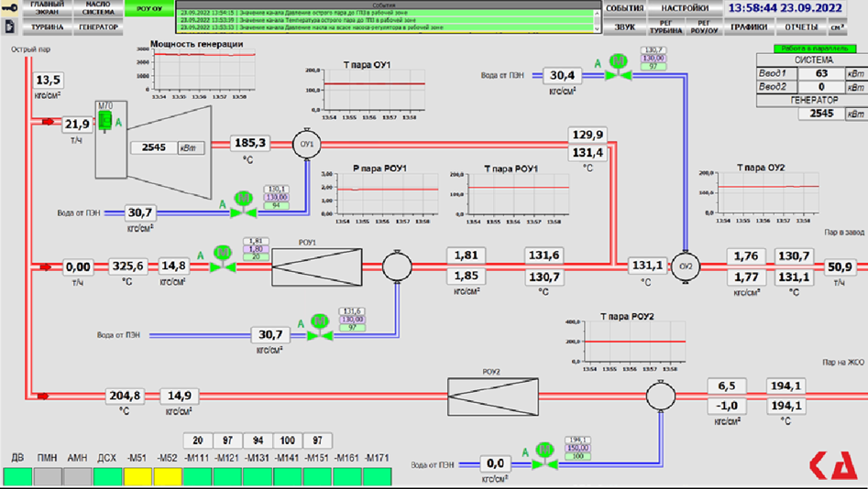Screen dimensions: 868x489
Task: Go to ГЛАВНЫЙ ЭКРАН
Action: tap(47, 8)
